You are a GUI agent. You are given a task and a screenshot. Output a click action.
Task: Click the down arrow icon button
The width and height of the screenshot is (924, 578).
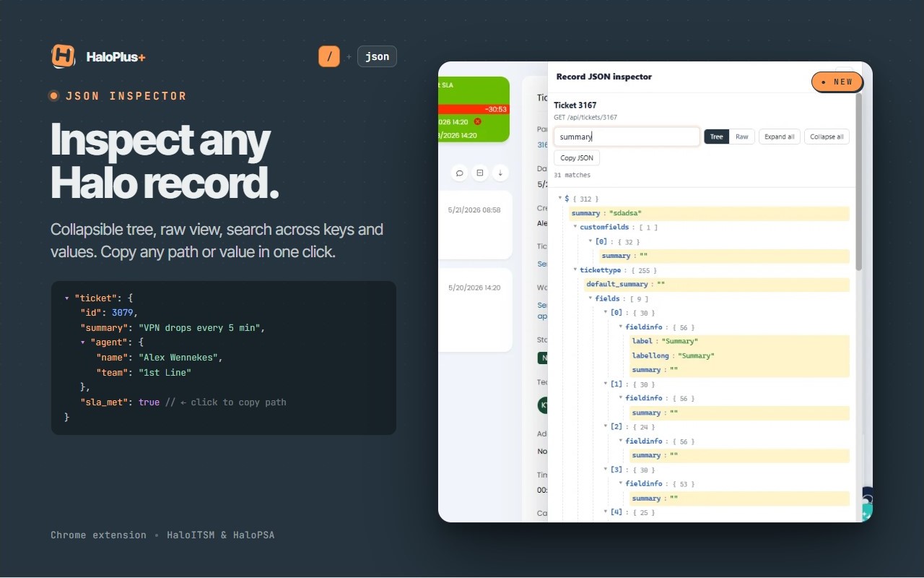click(500, 173)
